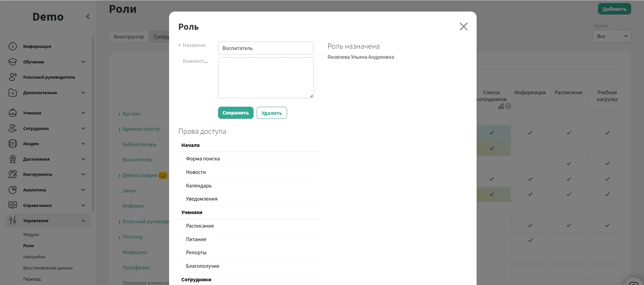Collapse sidebar with double chevron icon
644x285 pixels.
point(88,17)
